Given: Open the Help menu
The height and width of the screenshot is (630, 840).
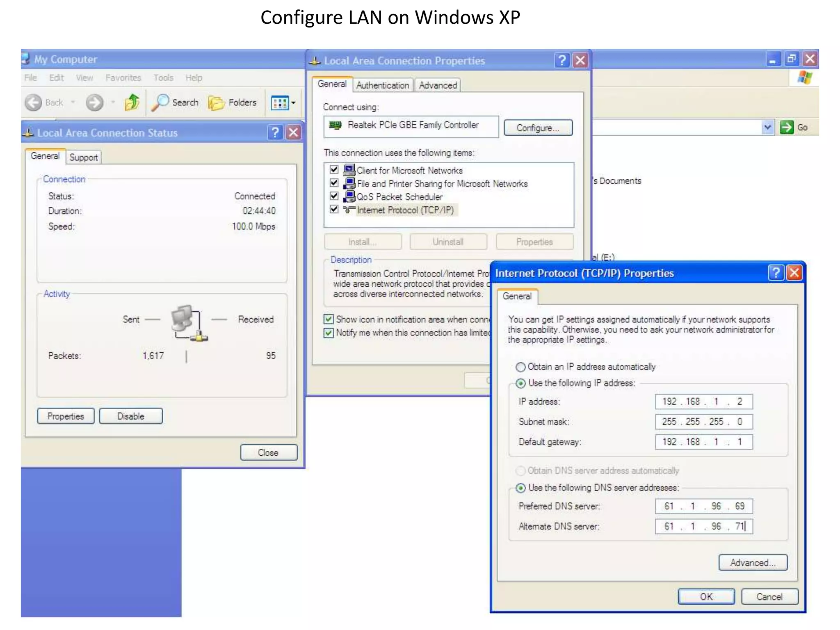Looking at the screenshot, I should click(x=194, y=78).
